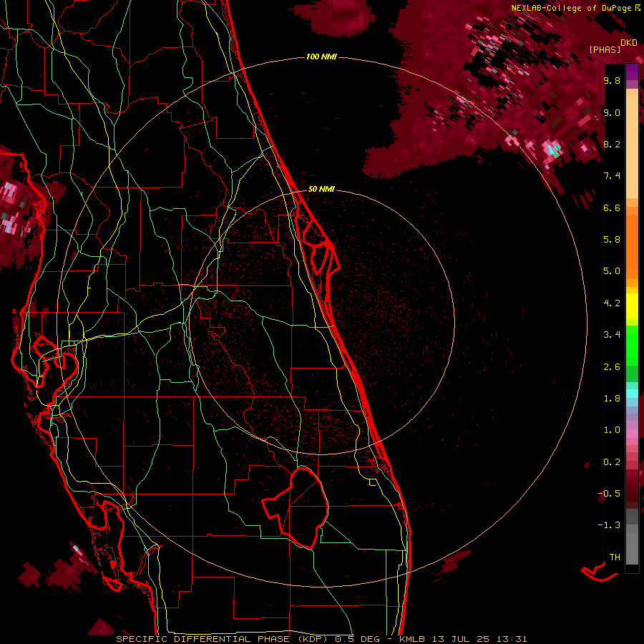Pick the orange segment of the color bar
This screenshot has height=644, width=644.
(x=632, y=246)
